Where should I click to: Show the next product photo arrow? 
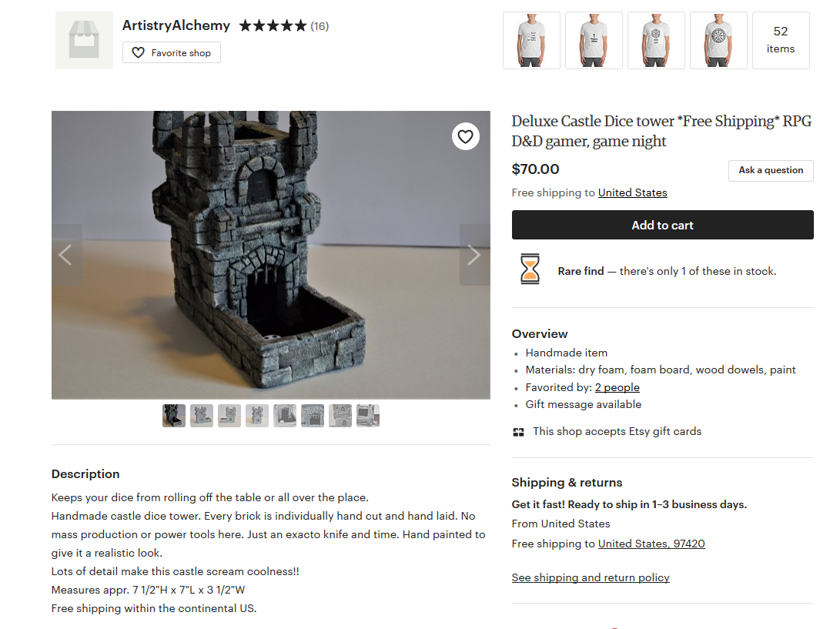click(x=474, y=255)
